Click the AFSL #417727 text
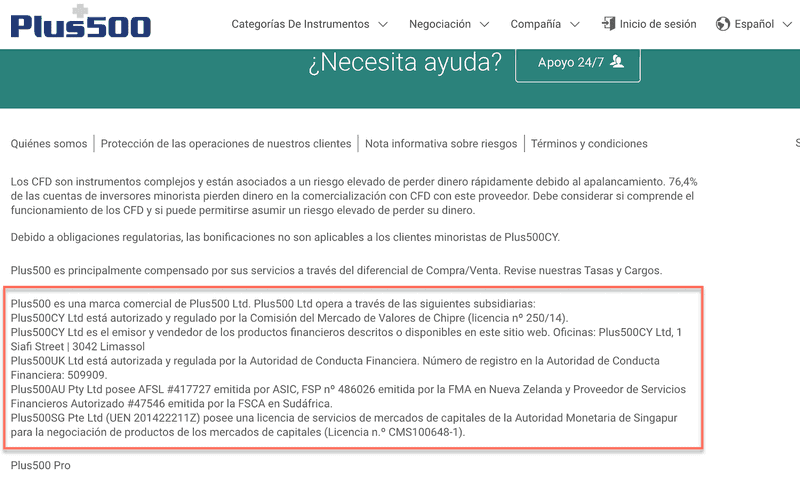800x485 pixels. click(174, 389)
